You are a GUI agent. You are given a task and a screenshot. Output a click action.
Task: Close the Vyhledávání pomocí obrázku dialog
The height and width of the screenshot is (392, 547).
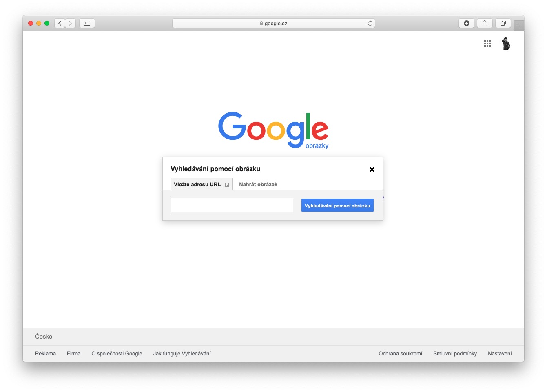coord(372,170)
